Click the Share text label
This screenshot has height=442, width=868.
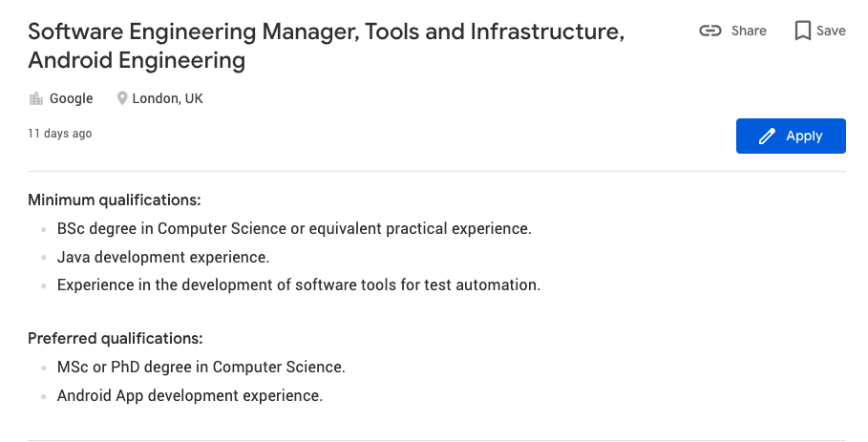coord(749,31)
